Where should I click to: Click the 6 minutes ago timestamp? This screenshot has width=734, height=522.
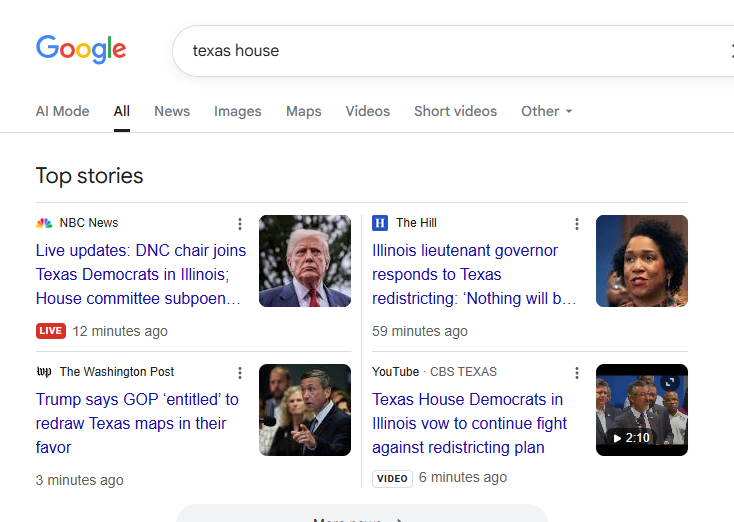coord(463,477)
